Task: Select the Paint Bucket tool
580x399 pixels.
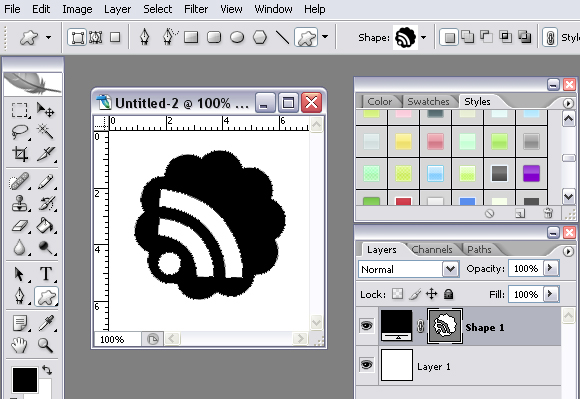Action: tap(45, 225)
